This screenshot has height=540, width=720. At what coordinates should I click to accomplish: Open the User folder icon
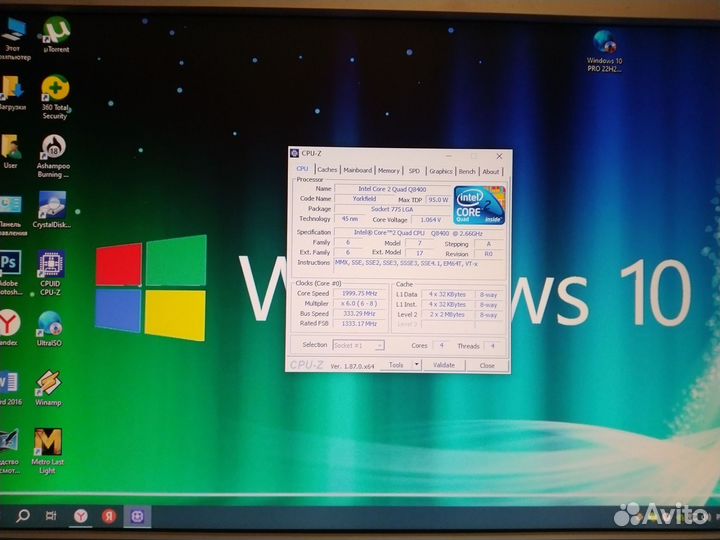(x=11, y=152)
